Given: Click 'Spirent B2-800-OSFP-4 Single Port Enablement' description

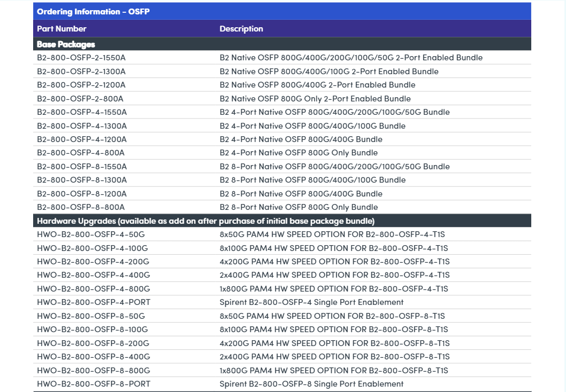Looking at the screenshot, I should coord(311,302).
